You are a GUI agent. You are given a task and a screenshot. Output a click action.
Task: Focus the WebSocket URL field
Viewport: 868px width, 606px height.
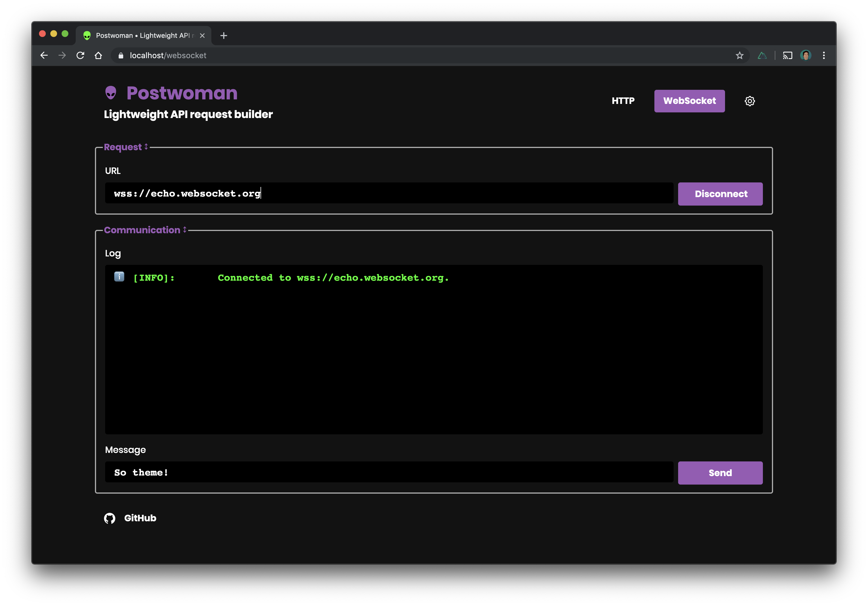pyautogui.click(x=389, y=193)
